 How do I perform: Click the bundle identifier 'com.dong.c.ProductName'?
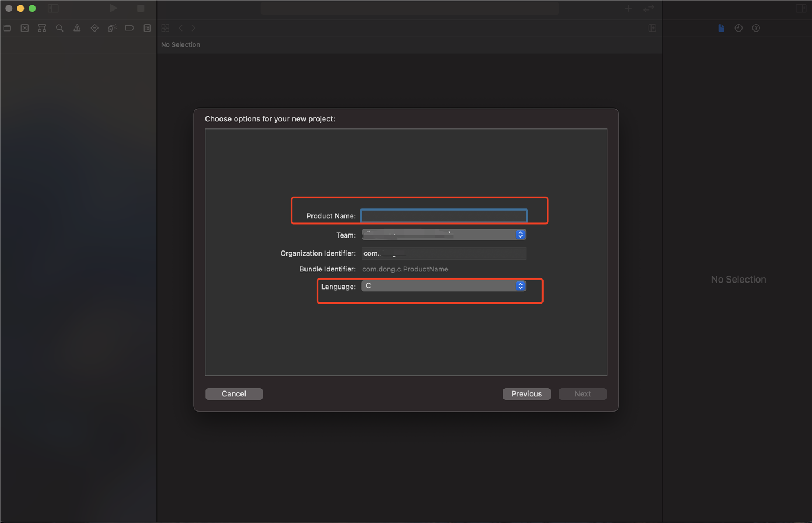405,269
